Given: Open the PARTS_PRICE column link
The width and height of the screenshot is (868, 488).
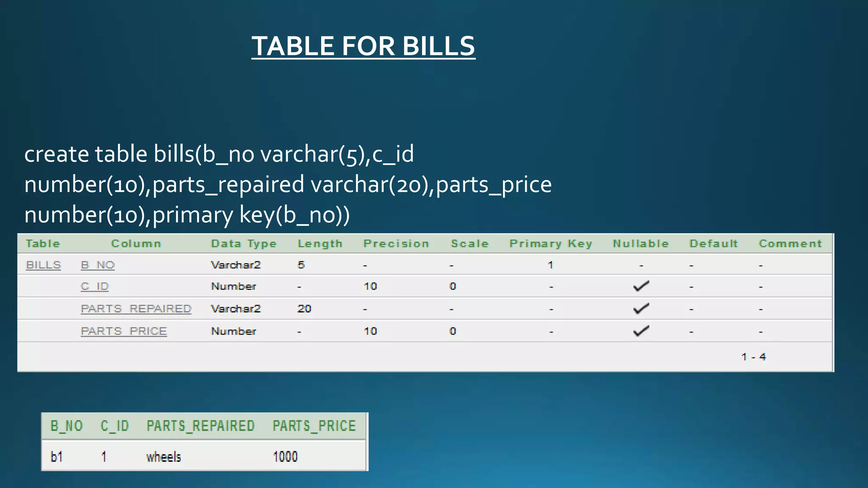Looking at the screenshot, I should point(124,331).
